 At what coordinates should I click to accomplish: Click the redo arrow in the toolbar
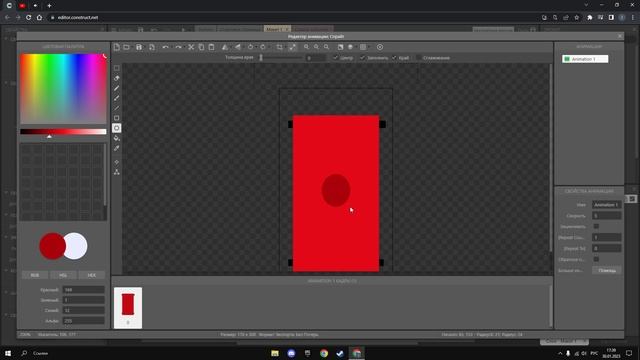click(x=178, y=47)
